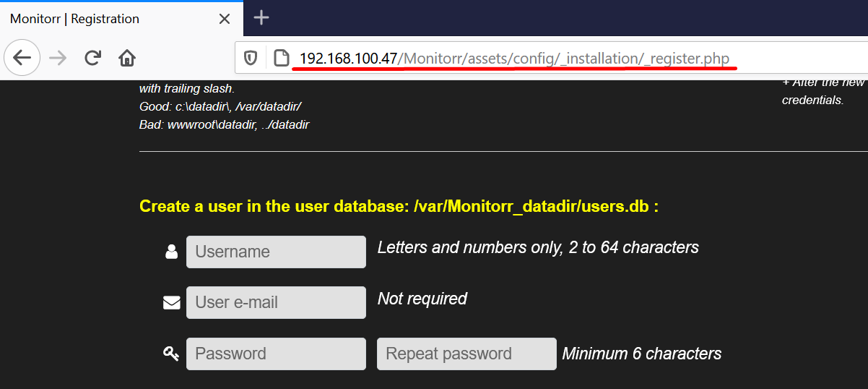Click the Create a user heading text
Screen dimensions: 868x389
point(399,207)
